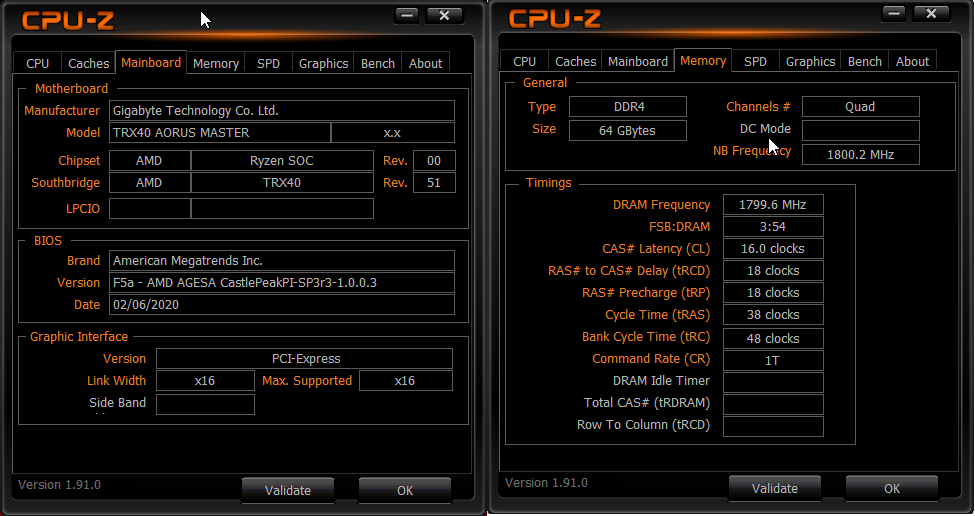
Task: Minimize the right CPU-Z window
Action: point(894,14)
